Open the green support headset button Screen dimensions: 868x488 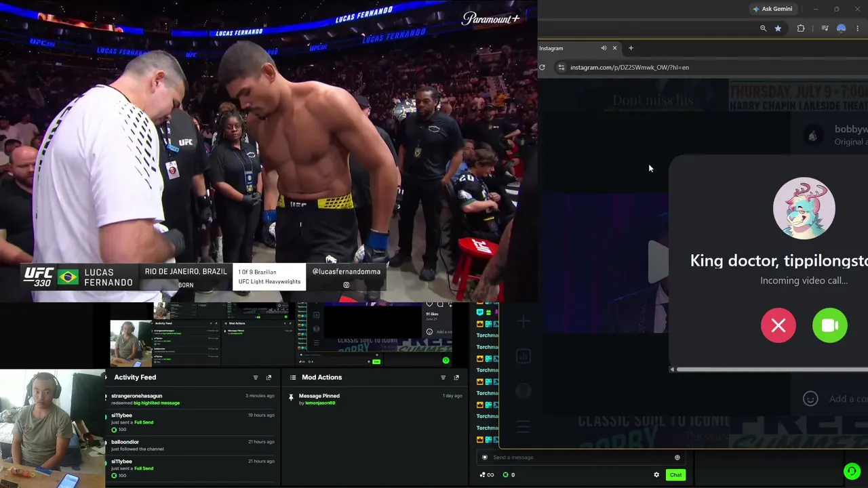(x=852, y=470)
